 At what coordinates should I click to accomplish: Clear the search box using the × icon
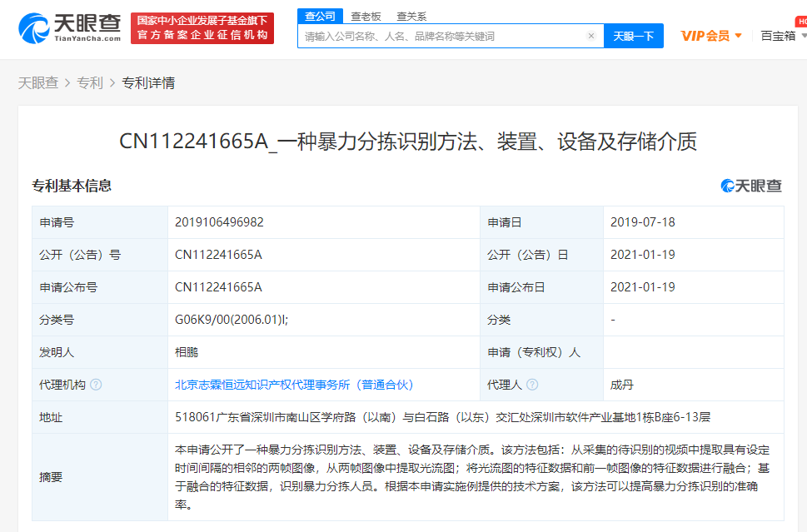pos(590,36)
